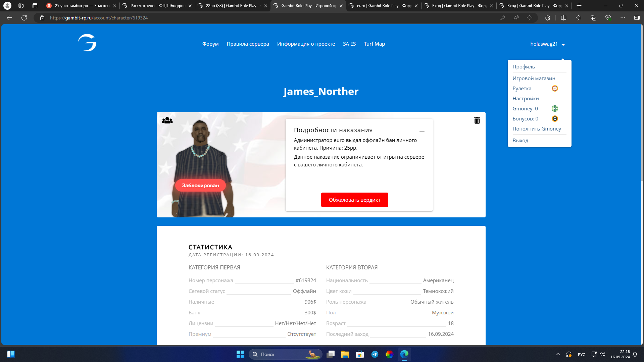Click the group people icon on character card
Screen dimensions: 644x362
(x=167, y=120)
